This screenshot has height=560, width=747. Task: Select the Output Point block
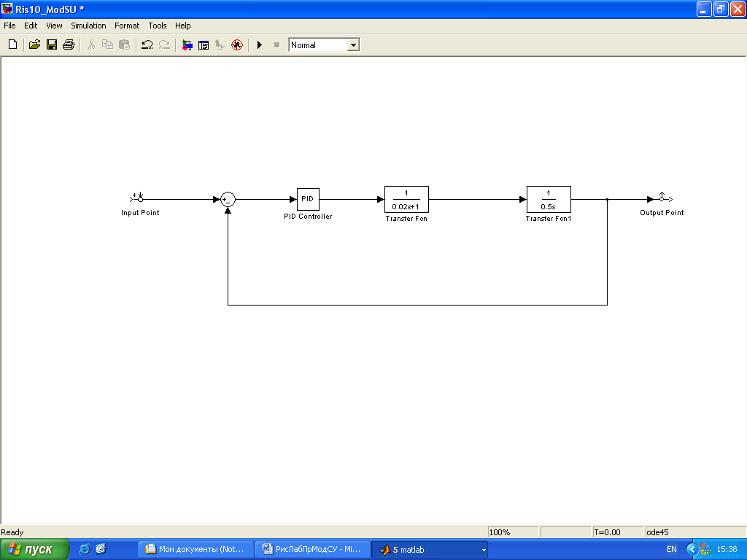click(x=665, y=198)
